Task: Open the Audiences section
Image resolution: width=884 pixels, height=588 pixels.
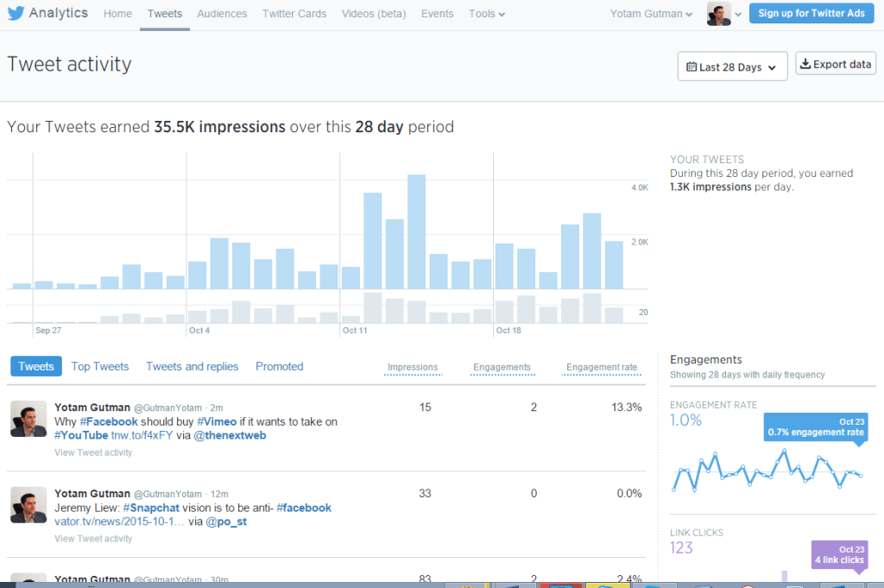Action: click(222, 13)
